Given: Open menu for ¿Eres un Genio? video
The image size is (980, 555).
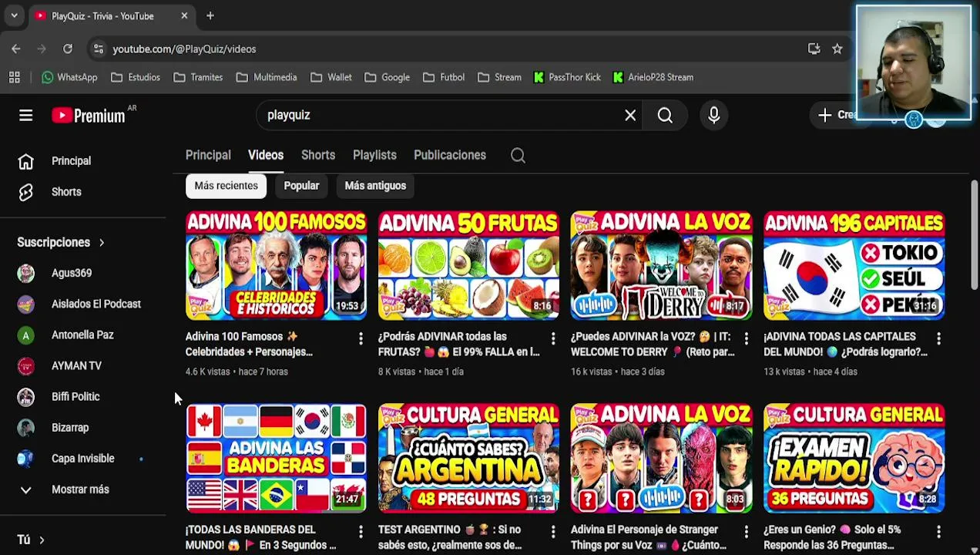Looking at the screenshot, I should click(x=938, y=531).
